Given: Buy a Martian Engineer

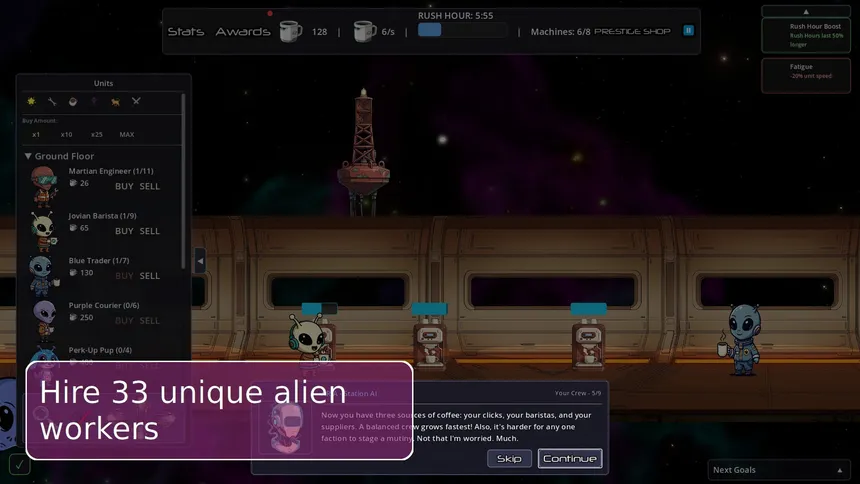Looking at the screenshot, I should coord(124,186).
